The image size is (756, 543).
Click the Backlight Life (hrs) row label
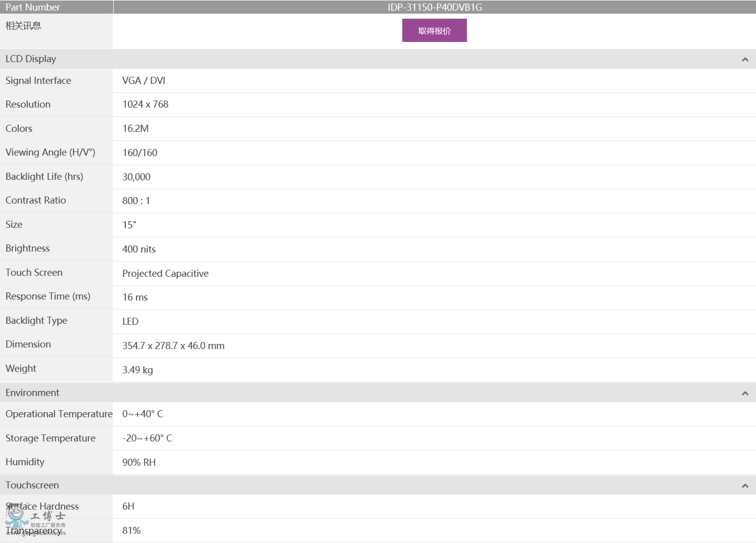44,177
